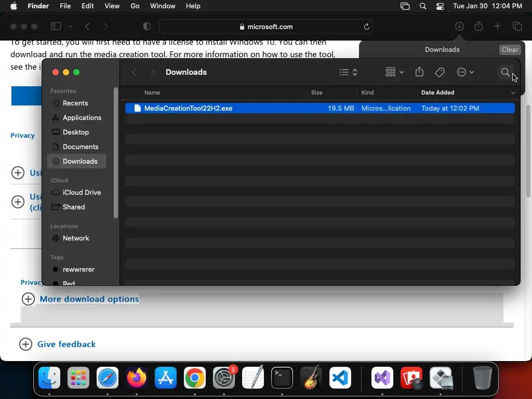The height and width of the screenshot is (399, 532).
Task: Click Safari share toolbar icon
Action: [478, 26]
